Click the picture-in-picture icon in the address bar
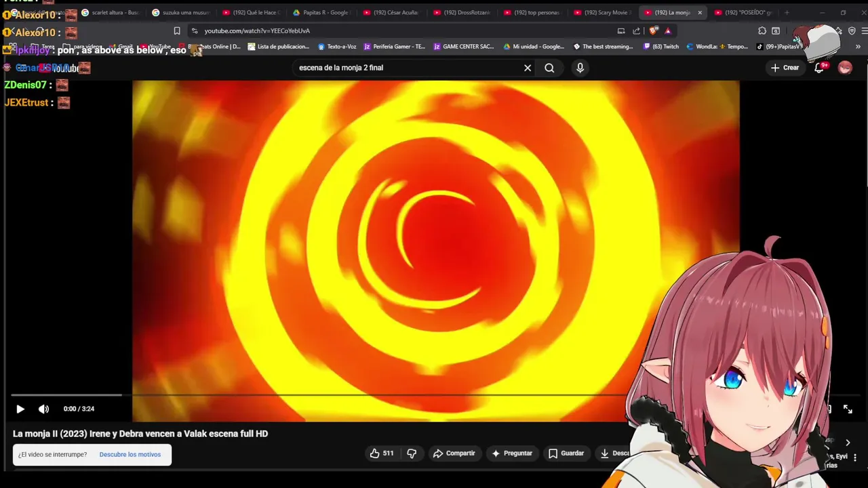 pos(620,30)
